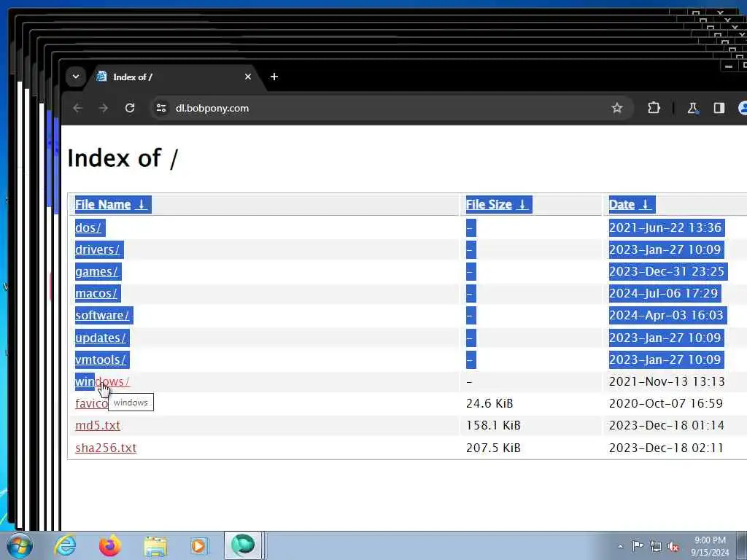747x560 pixels.
Task: Open the Windows Start menu
Action: pyautogui.click(x=19, y=545)
